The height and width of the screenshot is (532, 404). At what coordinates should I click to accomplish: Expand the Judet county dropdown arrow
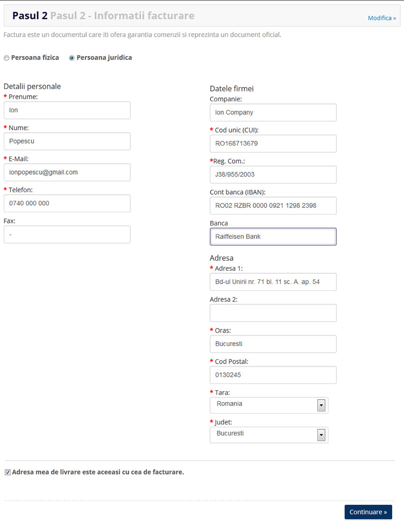[x=321, y=435]
